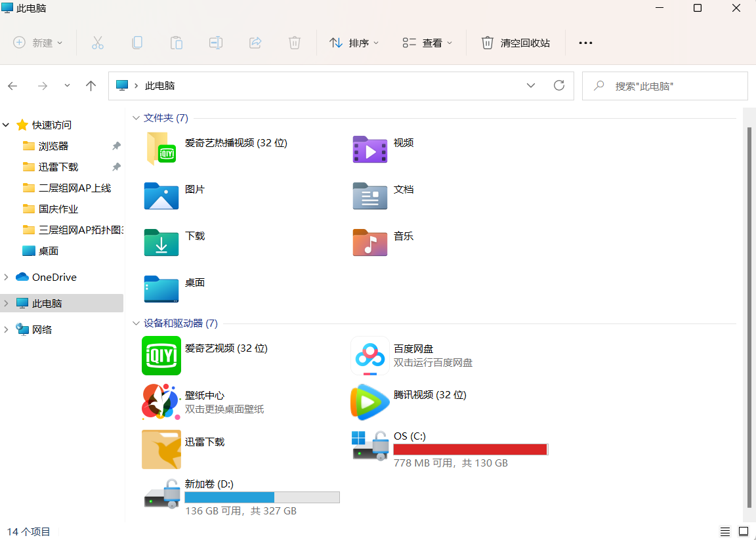
Task: Click the Rename icon in toolbar
Action: click(x=215, y=43)
